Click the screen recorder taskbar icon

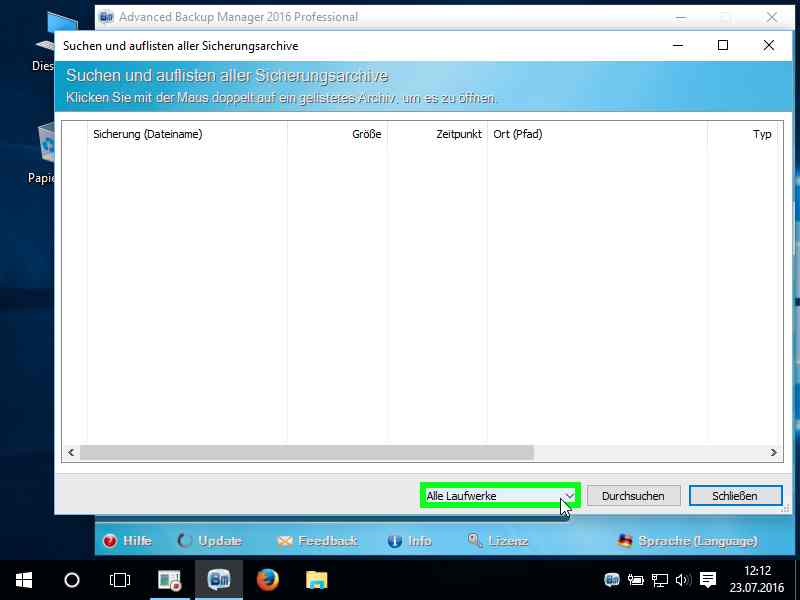pyautogui.click(x=170, y=580)
